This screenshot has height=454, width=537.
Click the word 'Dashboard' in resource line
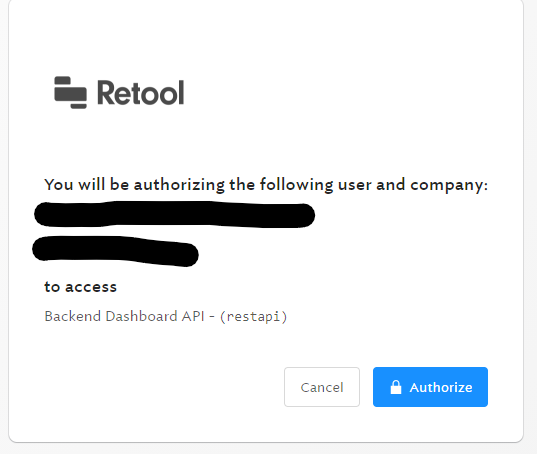click(x=141, y=316)
